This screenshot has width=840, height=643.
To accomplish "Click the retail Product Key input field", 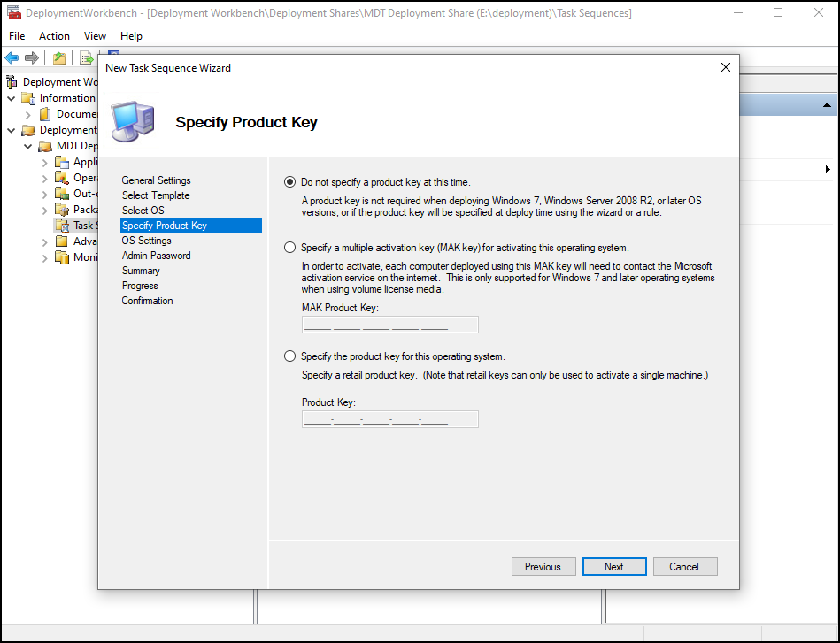I will pos(389,419).
